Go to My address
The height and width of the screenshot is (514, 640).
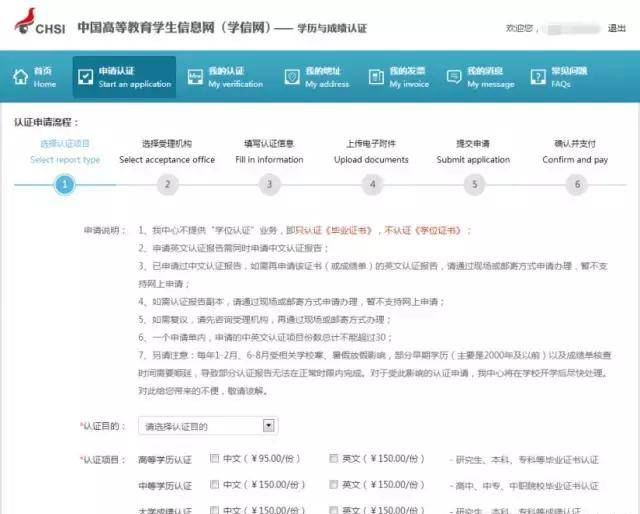click(317, 77)
